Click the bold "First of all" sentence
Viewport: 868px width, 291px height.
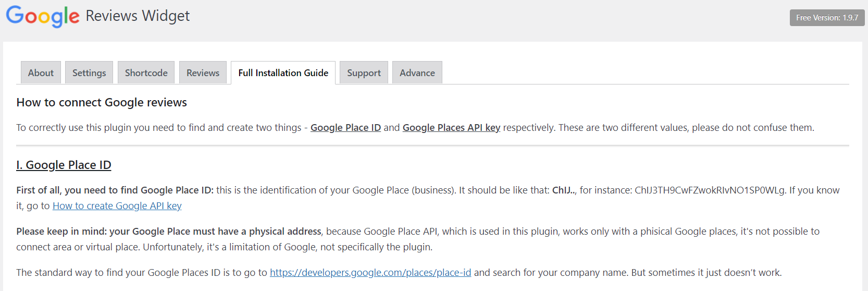pos(115,190)
